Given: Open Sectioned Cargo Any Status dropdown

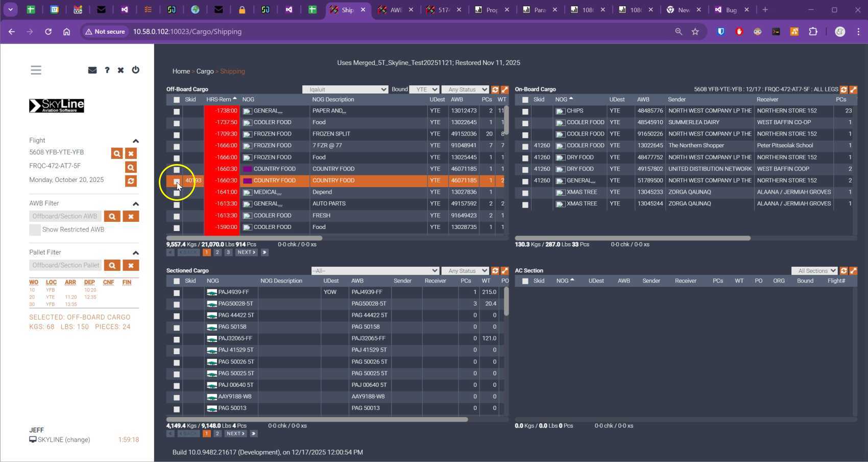Looking at the screenshot, I should pyautogui.click(x=465, y=271).
